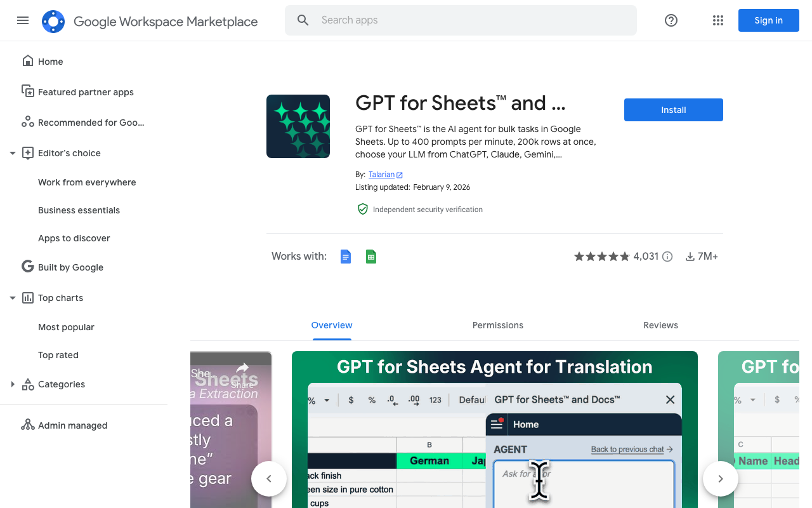Click the ratings info icon
This screenshot has height=508, width=812.
(667, 257)
